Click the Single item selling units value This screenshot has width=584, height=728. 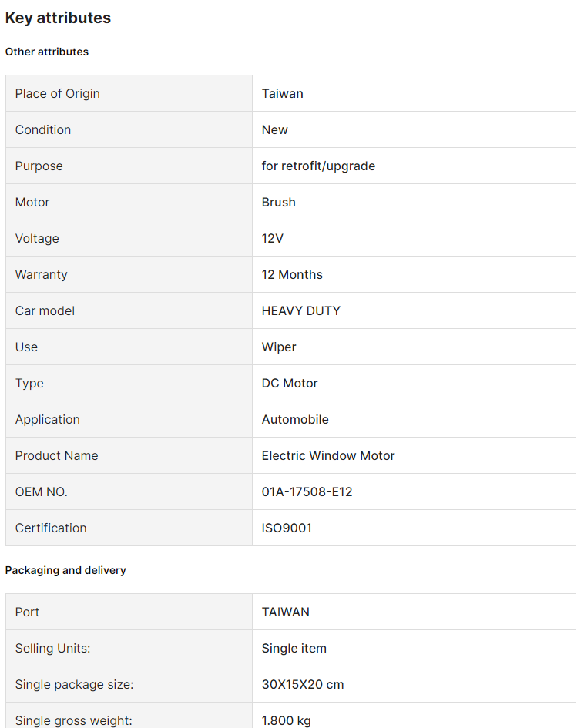pyautogui.click(x=294, y=648)
